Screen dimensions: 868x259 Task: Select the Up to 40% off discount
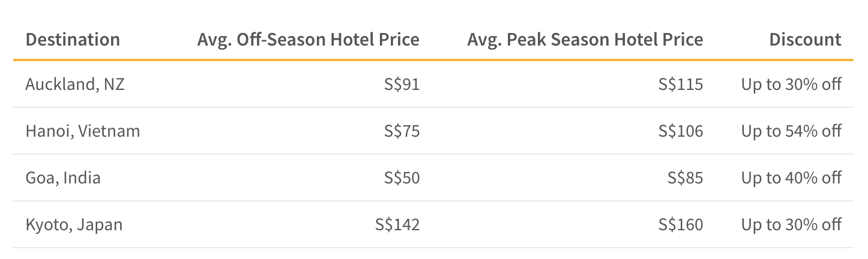coord(791,177)
